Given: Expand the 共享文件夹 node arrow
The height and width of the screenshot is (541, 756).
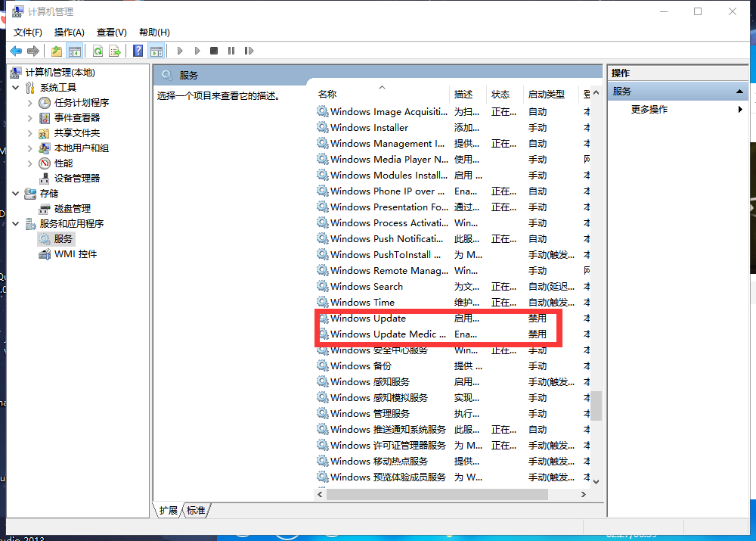Looking at the screenshot, I should [x=30, y=132].
